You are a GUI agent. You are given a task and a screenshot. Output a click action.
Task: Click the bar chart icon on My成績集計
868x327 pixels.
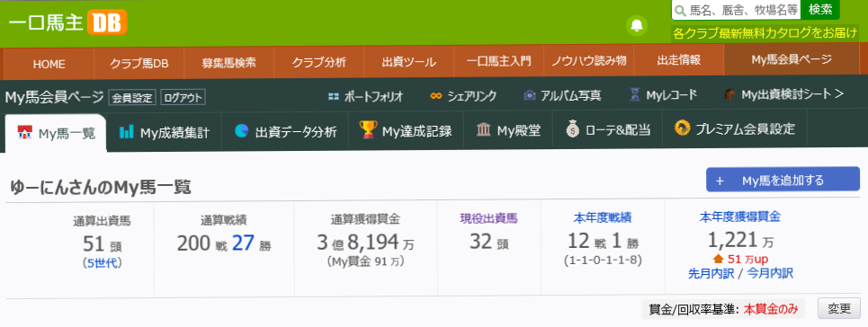(127, 132)
